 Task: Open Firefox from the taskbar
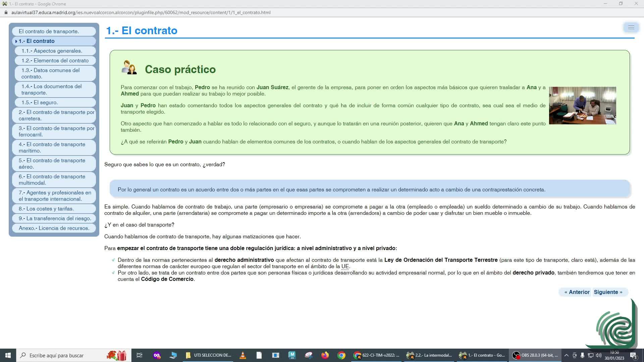tap(325, 355)
